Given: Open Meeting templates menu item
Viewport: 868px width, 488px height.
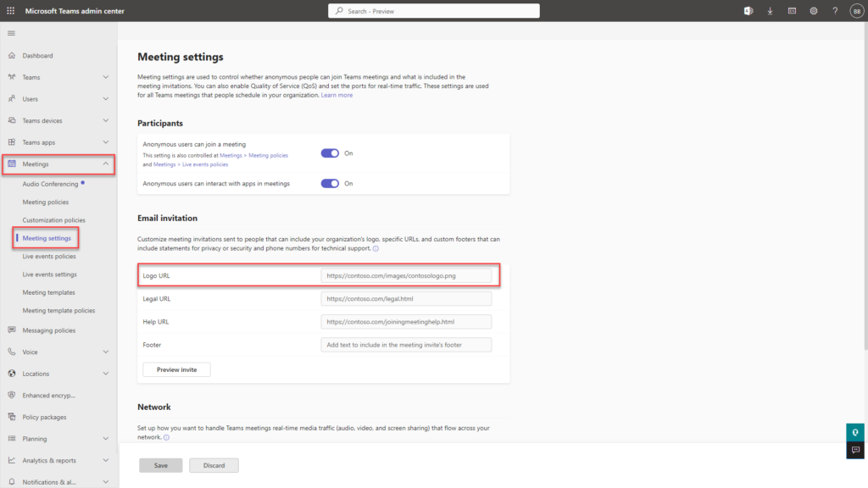Looking at the screenshot, I should click(48, 292).
